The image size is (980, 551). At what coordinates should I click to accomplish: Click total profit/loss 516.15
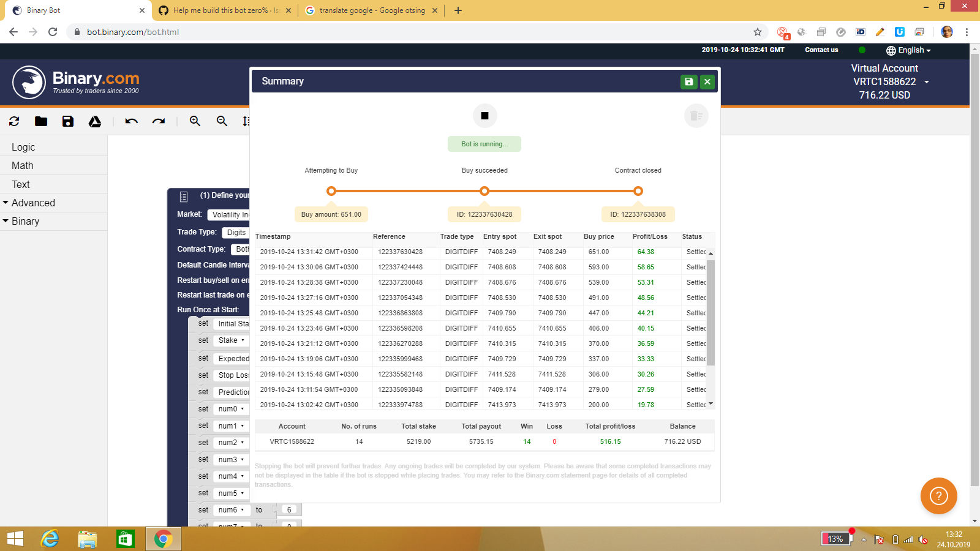pyautogui.click(x=610, y=441)
